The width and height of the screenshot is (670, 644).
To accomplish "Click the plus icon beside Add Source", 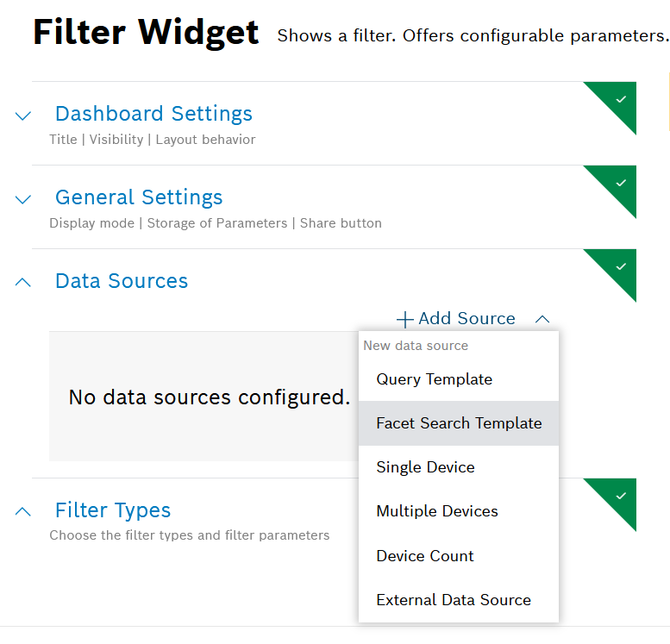I will 404,320.
